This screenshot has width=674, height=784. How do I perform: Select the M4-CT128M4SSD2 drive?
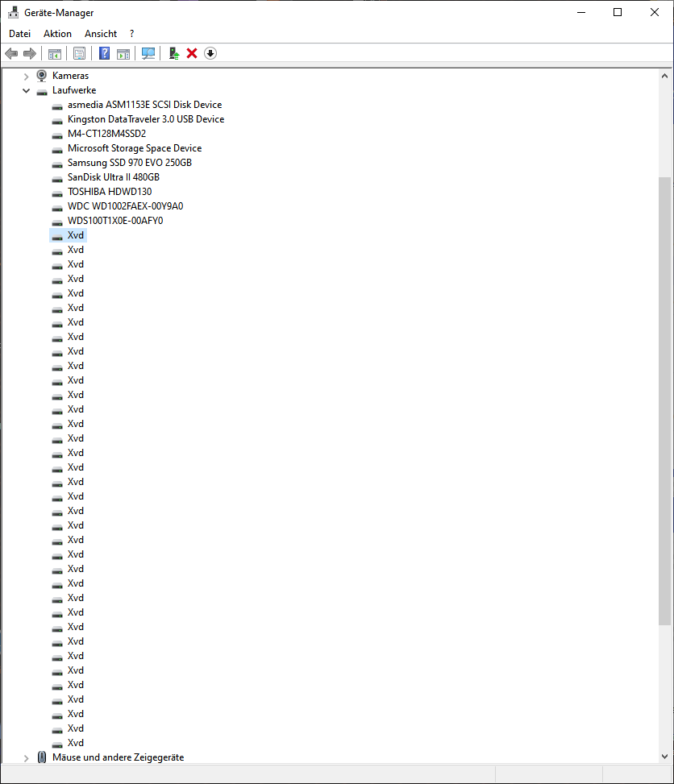pyautogui.click(x=106, y=134)
